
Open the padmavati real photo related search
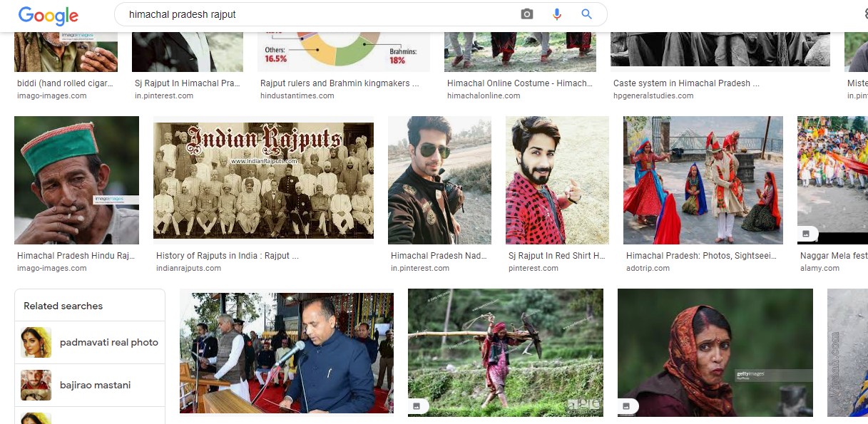pos(109,342)
